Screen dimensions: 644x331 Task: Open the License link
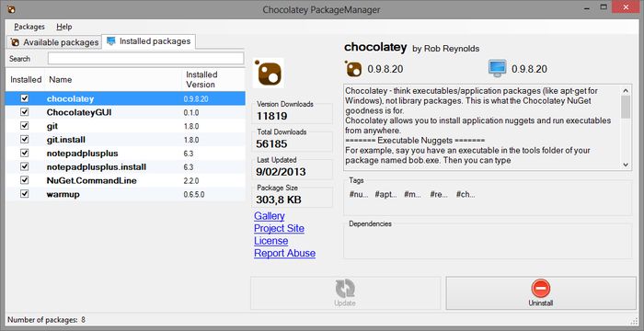(271, 241)
